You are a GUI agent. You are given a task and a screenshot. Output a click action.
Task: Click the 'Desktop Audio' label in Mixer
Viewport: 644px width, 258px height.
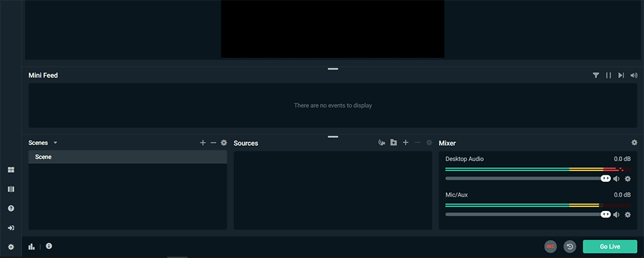pos(464,159)
